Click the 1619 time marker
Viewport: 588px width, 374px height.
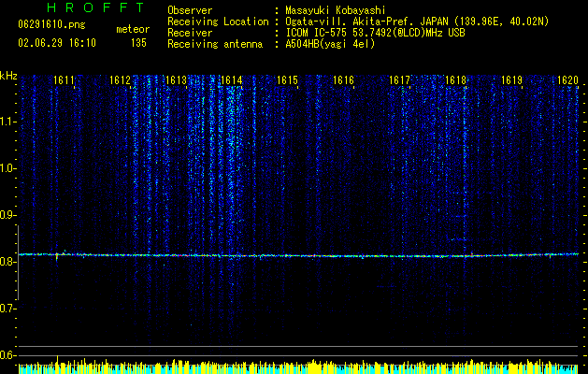coord(512,80)
